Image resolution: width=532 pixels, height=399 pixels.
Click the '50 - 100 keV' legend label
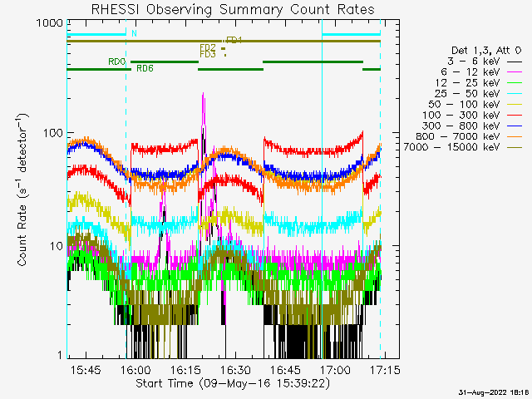point(464,105)
